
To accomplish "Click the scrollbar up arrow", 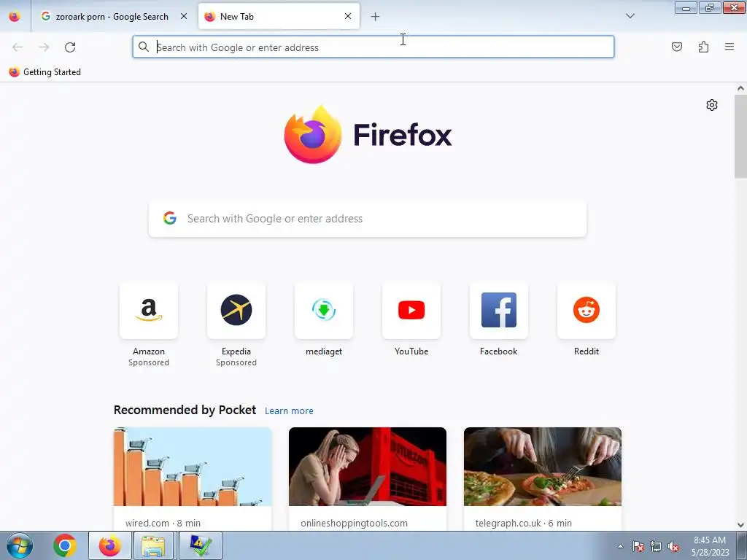I will [x=740, y=88].
